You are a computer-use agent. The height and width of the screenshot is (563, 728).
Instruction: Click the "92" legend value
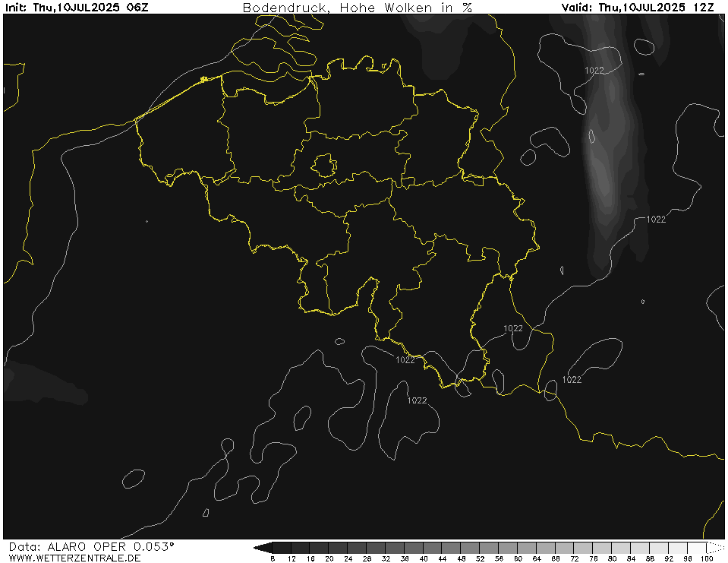[x=669, y=558]
